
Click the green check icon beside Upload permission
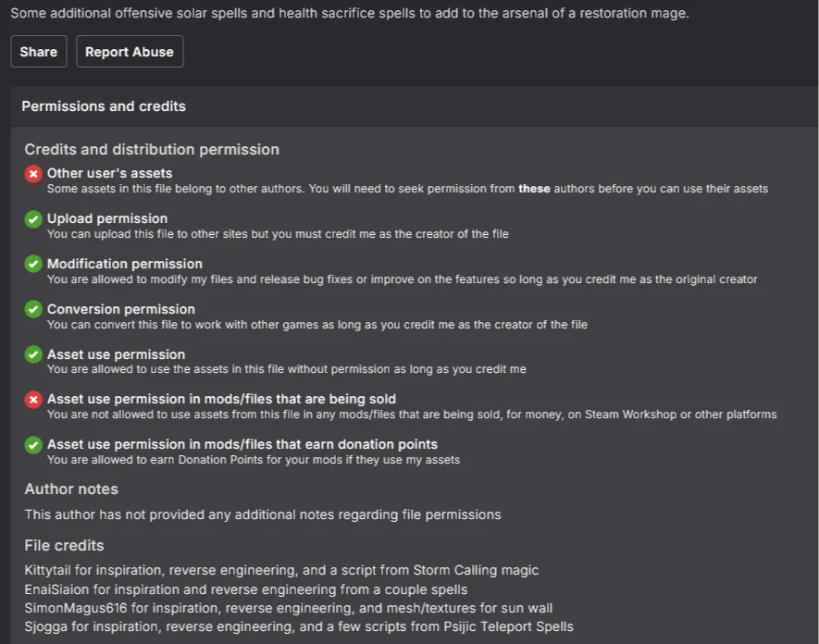click(33, 219)
